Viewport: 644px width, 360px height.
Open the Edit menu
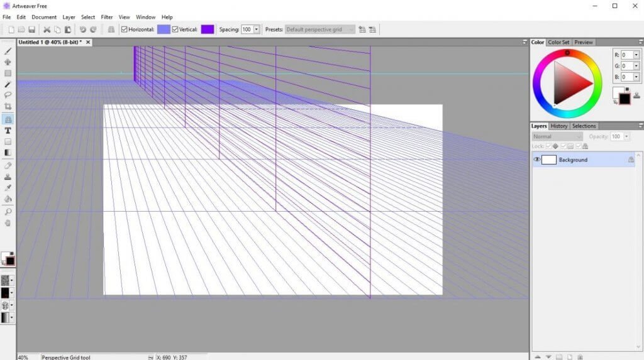[x=21, y=17]
